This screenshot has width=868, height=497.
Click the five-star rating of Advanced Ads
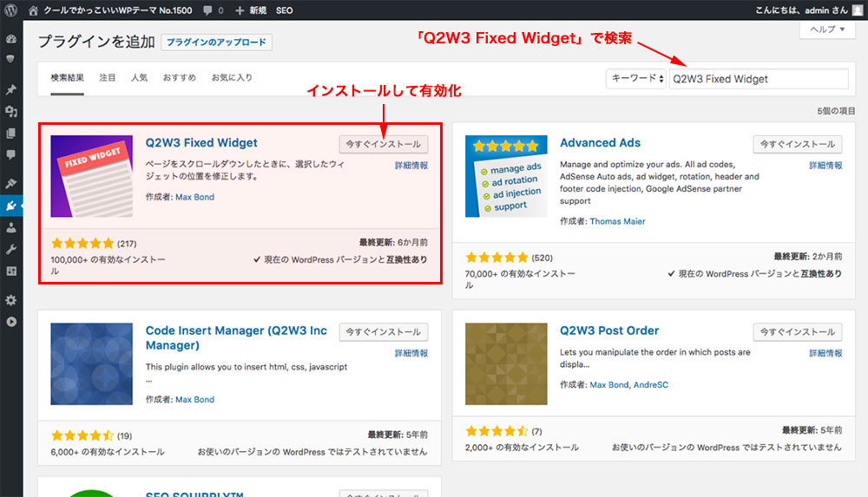496,258
